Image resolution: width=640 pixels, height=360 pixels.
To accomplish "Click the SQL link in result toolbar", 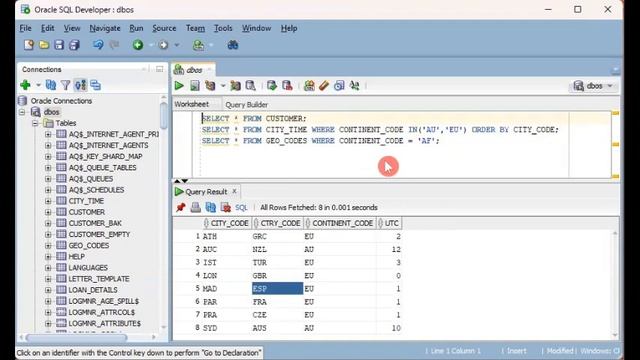I will pos(241,208).
